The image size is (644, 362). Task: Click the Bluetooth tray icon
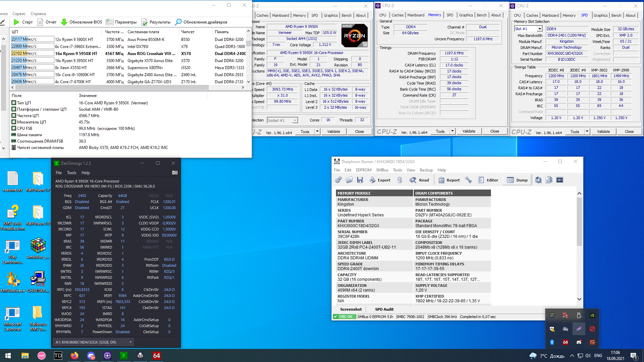[x=552, y=342]
